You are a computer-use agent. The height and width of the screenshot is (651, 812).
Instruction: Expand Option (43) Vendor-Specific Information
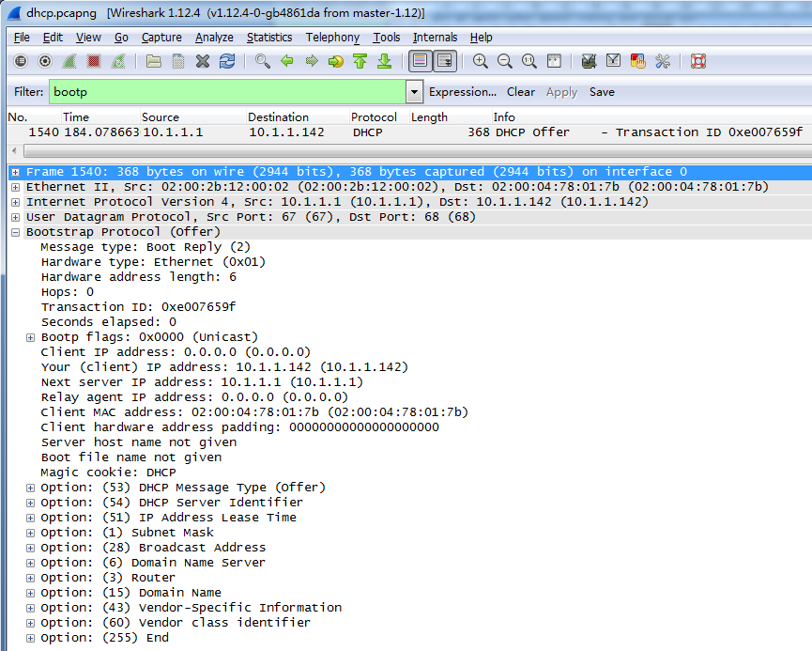31,608
